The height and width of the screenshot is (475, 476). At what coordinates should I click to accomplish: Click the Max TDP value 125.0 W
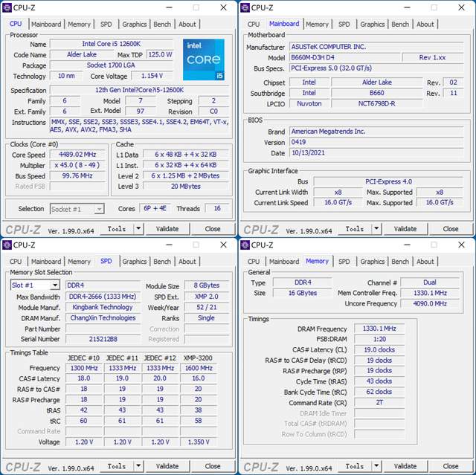pyautogui.click(x=160, y=54)
